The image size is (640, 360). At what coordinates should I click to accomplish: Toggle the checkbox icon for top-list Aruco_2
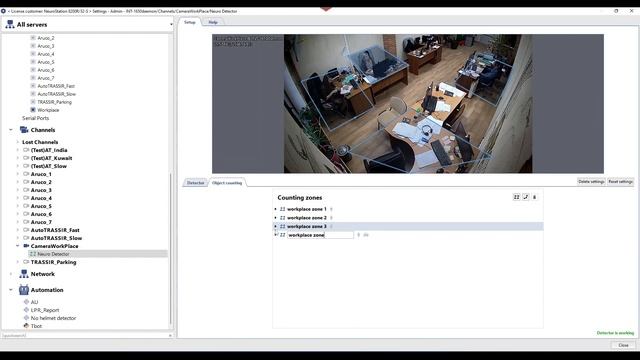point(33,38)
